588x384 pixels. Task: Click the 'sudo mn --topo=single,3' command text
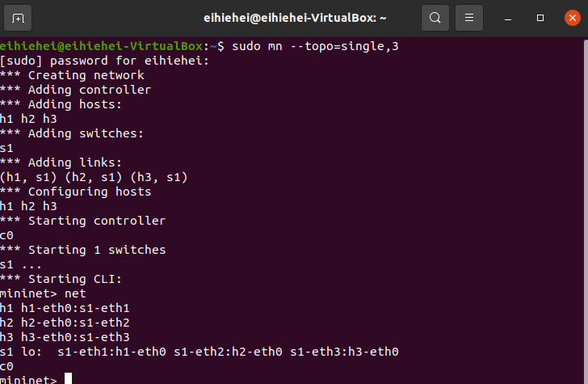(315, 47)
